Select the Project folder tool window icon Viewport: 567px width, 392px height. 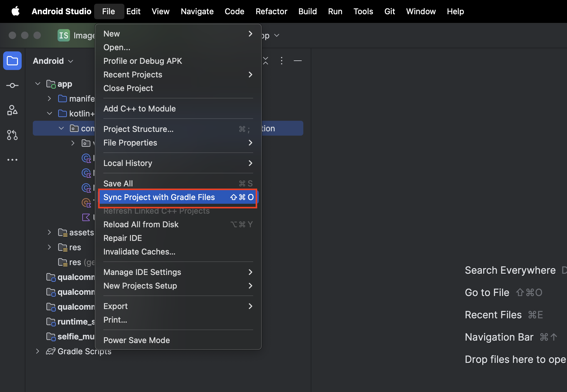click(12, 61)
